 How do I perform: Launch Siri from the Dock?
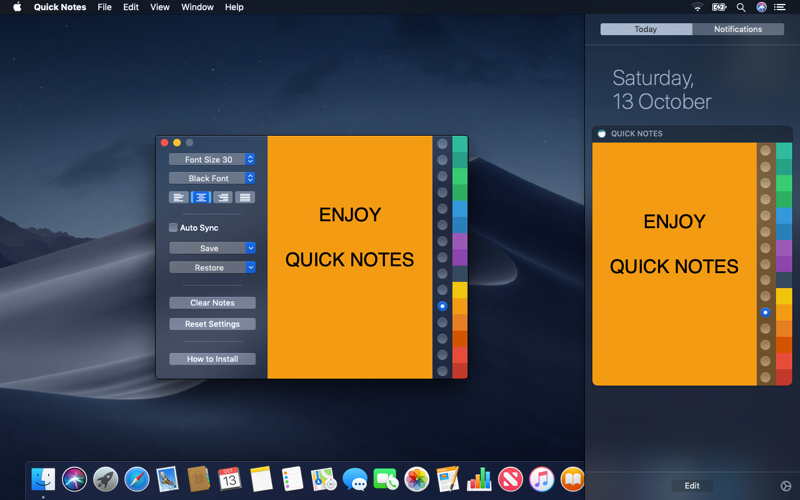click(x=74, y=479)
